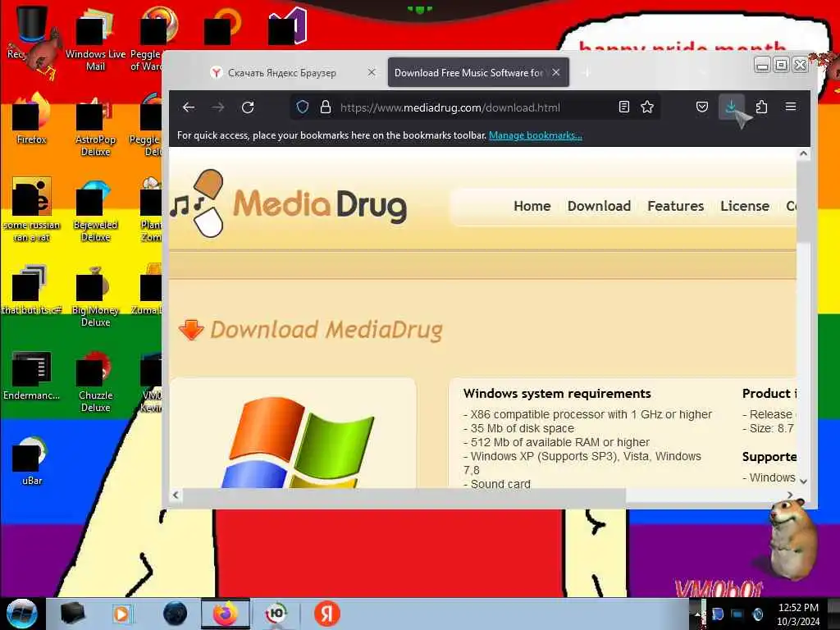
Task: Click the orange arrow beside Download MediaDrug
Action: 191,330
